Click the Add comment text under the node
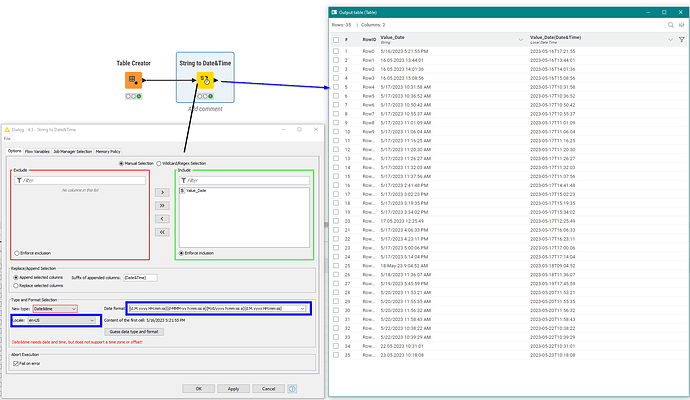 click(205, 109)
